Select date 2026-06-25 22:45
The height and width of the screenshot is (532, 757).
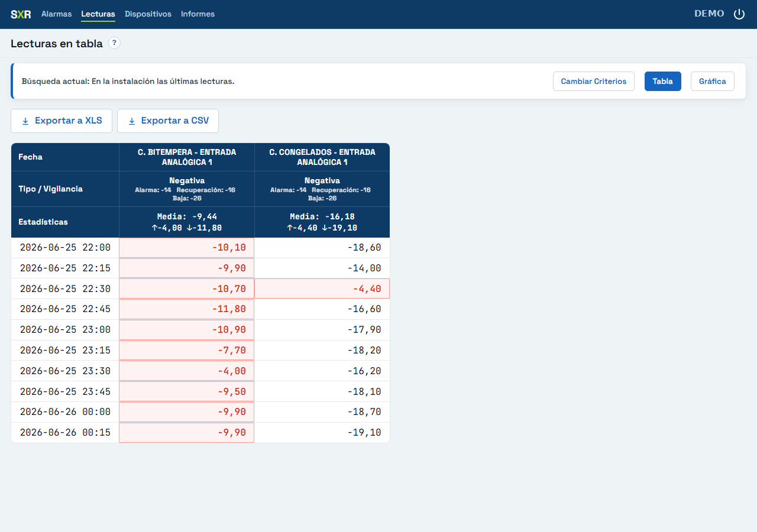click(65, 309)
